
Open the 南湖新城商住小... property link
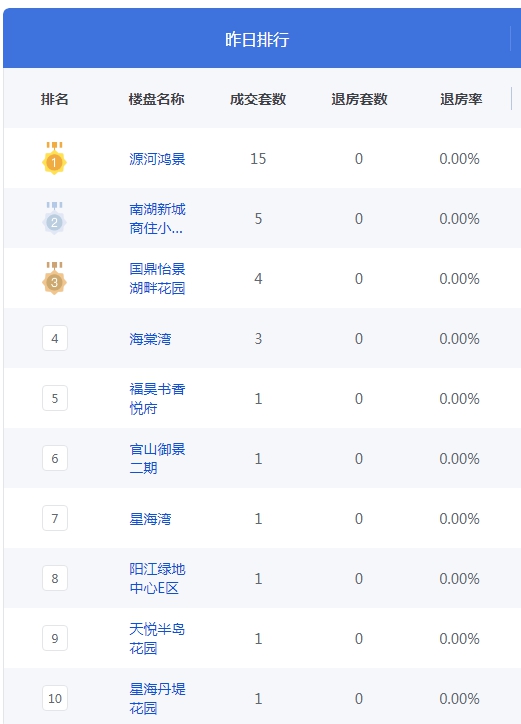(x=157, y=218)
